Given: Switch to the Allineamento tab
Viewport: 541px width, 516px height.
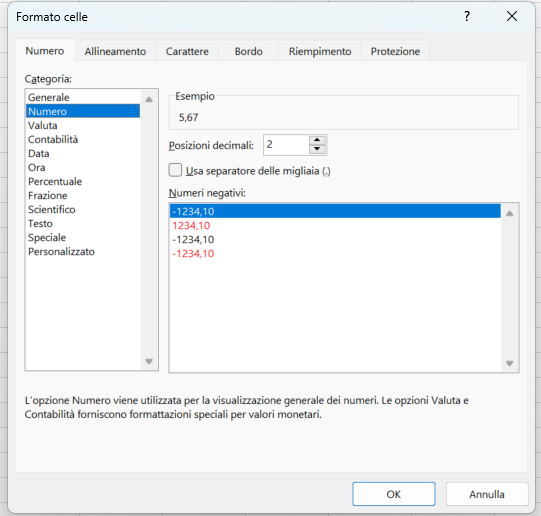Looking at the screenshot, I should [x=115, y=51].
